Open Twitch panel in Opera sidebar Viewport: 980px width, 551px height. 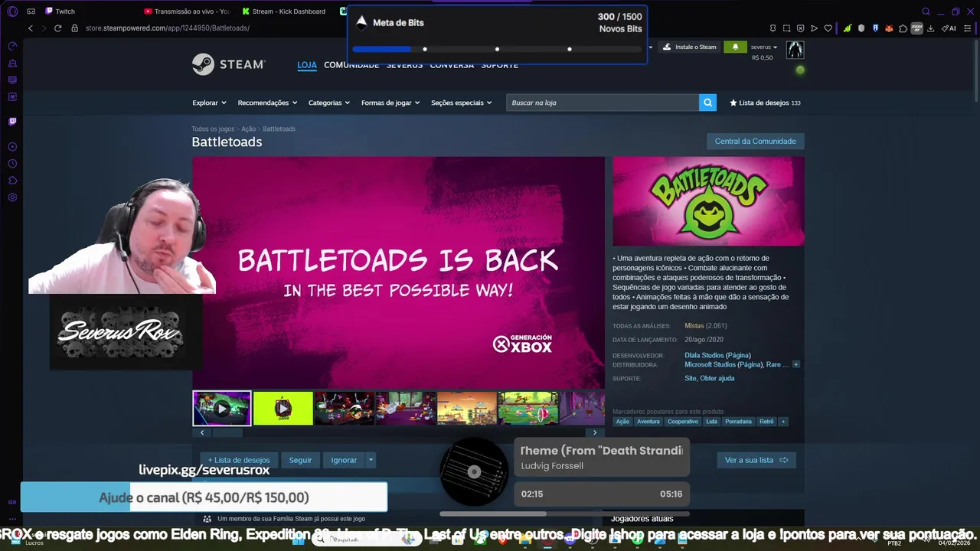(x=12, y=121)
